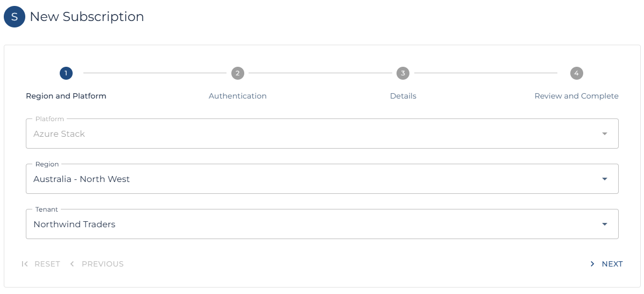Expand the Tenant dropdown arrow
The image size is (644, 294).
(x=604, y=224)
